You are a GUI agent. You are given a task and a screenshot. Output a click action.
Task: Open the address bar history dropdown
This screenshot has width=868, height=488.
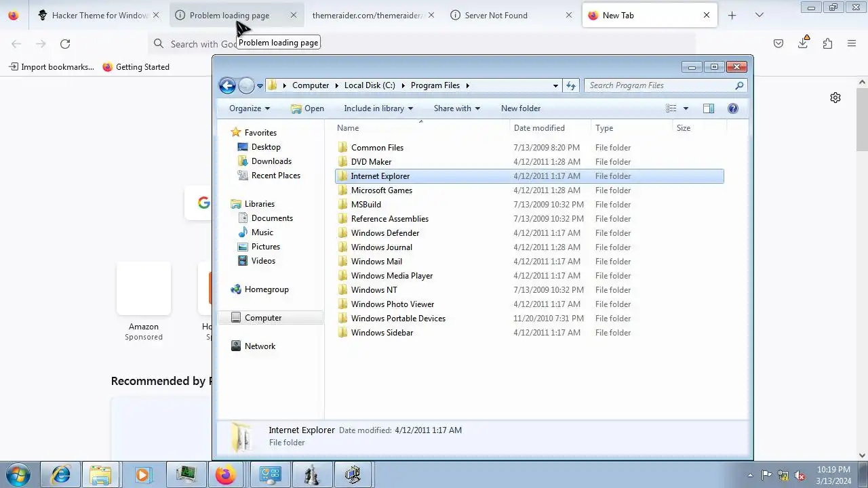[x=555, y=85]
